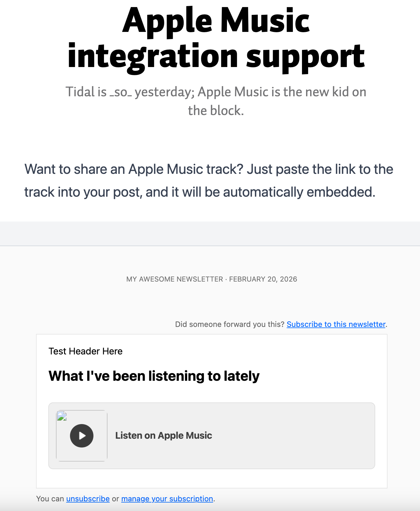Click the 'What I've been listening to lately' heading

(x=154, y=376)
